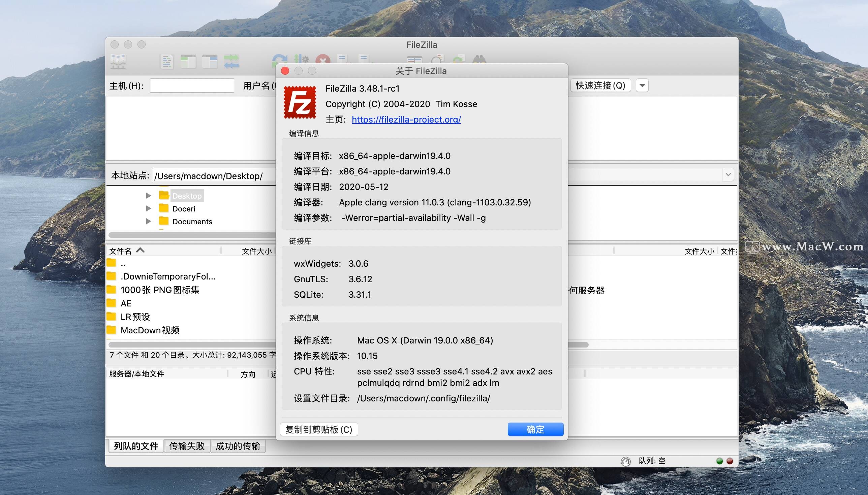Click the 队列: 空 status text

point(652,461)
